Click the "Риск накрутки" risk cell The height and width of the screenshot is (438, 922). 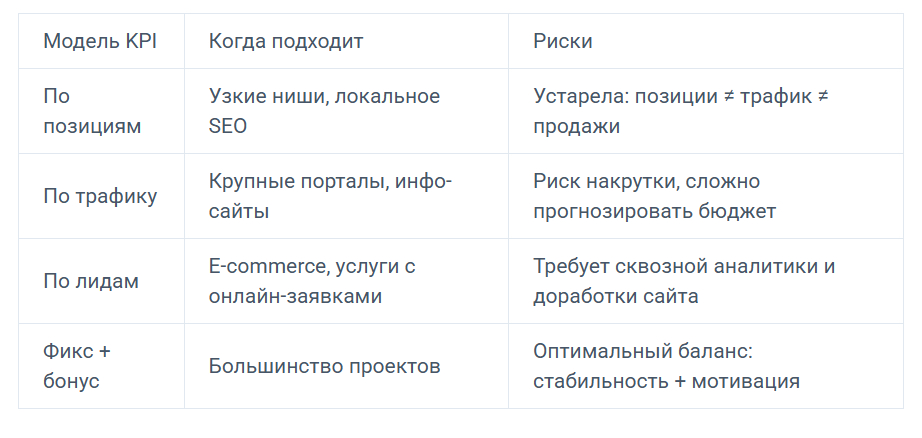pos(654,196)
